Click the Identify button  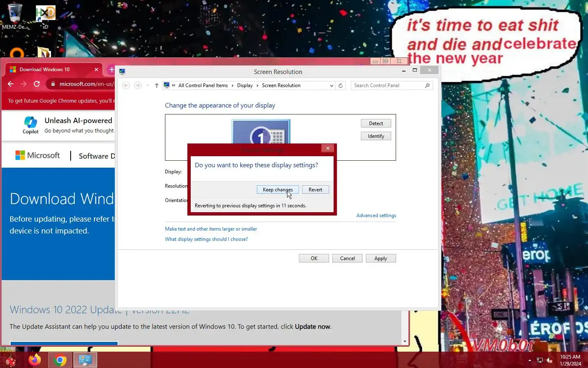point(376,136)
